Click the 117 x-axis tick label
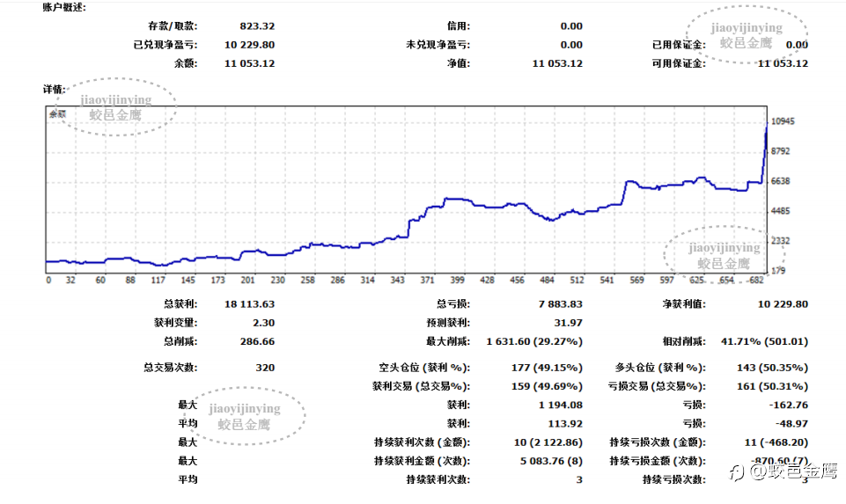This screenshot has height=504, width=846. click(x=158, y=280)
